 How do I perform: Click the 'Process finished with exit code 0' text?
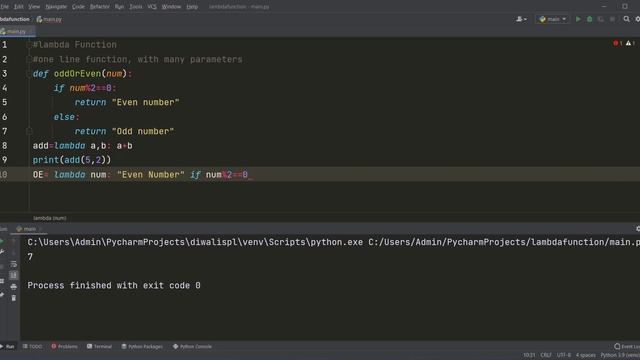tap(114, 285)
